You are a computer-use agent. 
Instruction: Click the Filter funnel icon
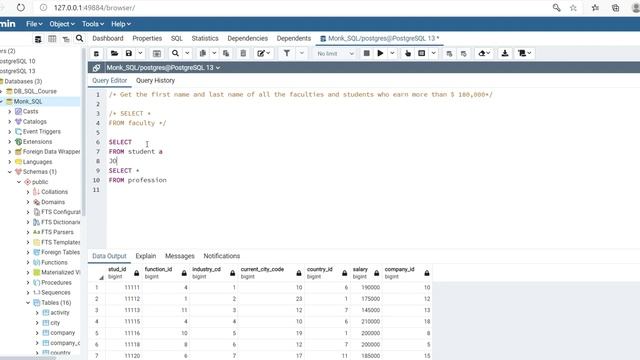287,53
